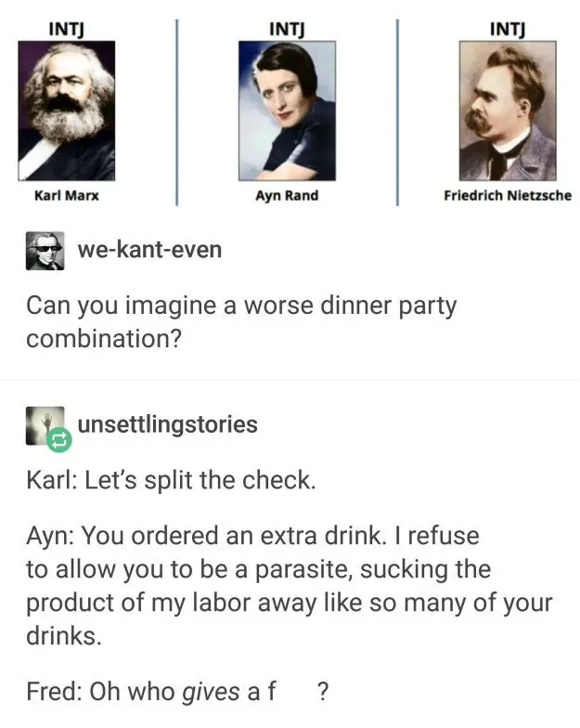The width and height of the screenshot is (580, 728).
Task: Select the Friedrich Nietzsche portrait
Action: (x=508, y=110)
